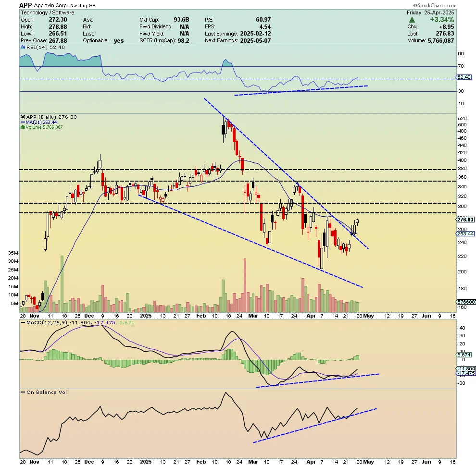The width and height of the screenshot is (476, 466).
Task: Click the date Friday 25-Apr-2025
Action: pos(430,12)
